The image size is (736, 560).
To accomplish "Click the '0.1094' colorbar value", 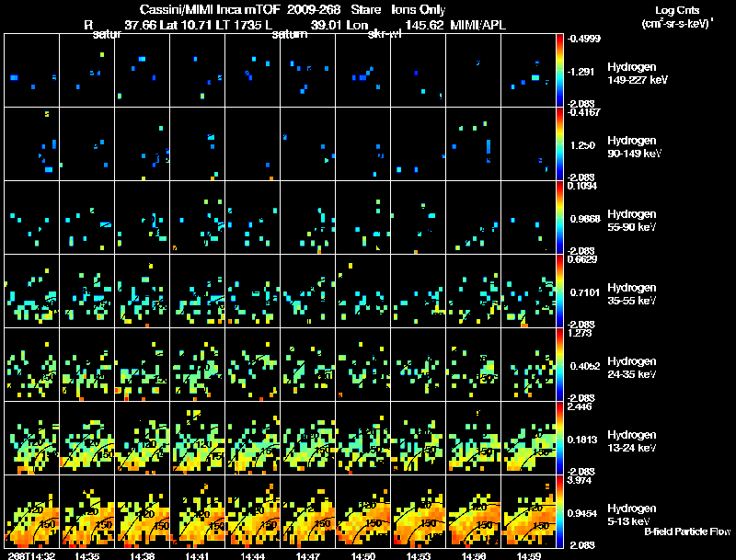I will click(x=582, y=186).
